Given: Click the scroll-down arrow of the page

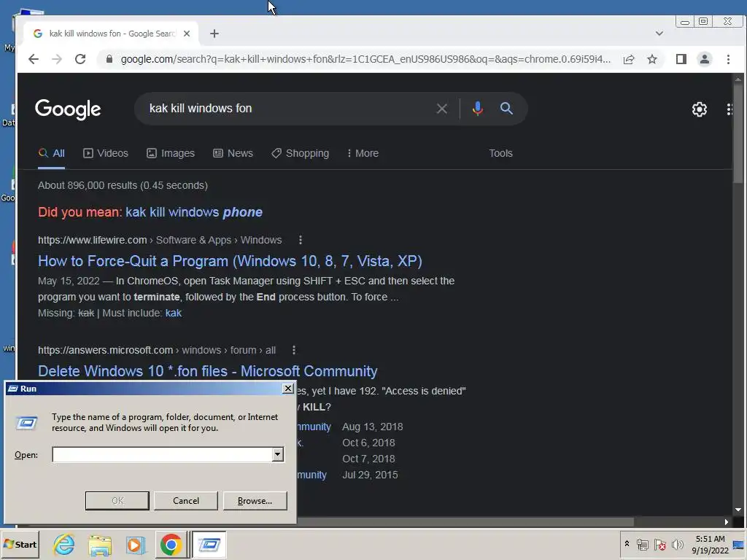Looking at the screenshot, I should [738, 510].
